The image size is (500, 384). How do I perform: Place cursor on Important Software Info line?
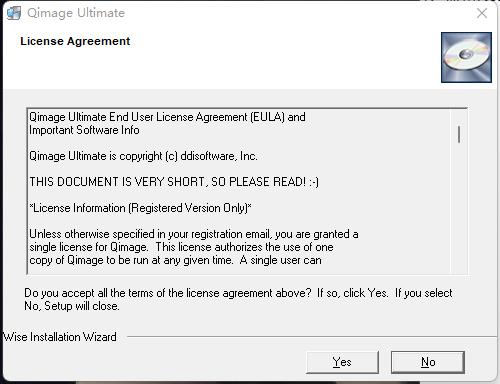click(84, 130)
